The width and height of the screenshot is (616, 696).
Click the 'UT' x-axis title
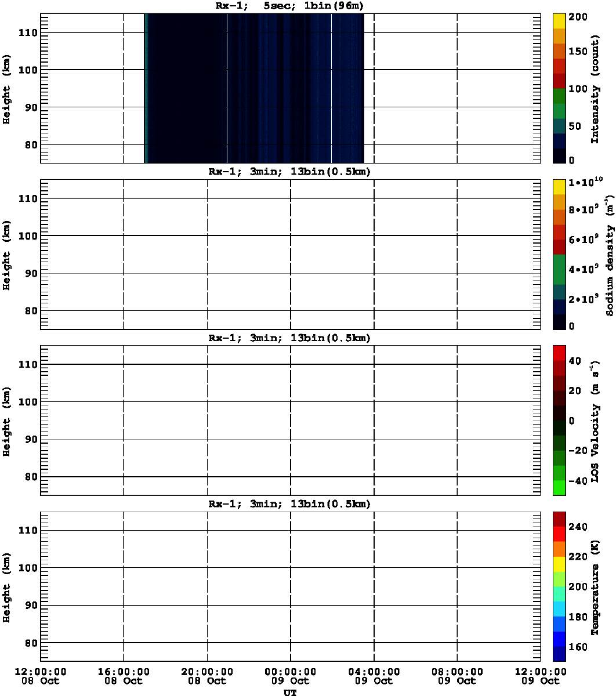point(289,692)
